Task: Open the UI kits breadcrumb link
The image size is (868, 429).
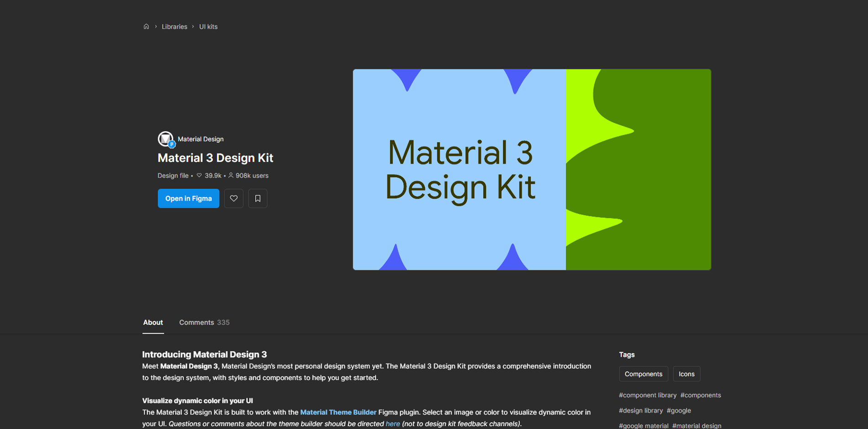Action: pyautogui.click(x=208, y=26)
